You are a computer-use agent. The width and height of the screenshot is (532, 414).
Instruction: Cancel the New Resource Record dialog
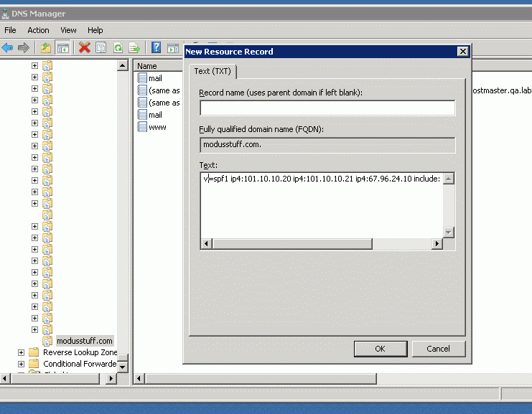(x=438, y=349)
